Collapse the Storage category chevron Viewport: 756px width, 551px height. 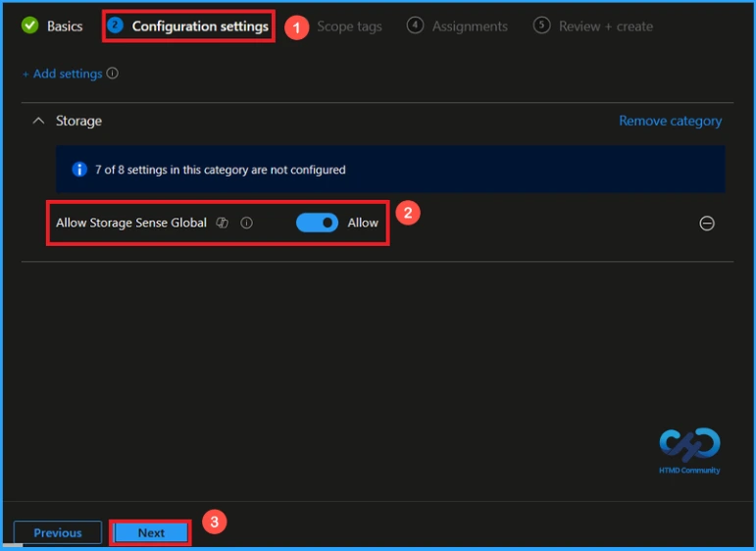pyautogui.click(x=38, y=121)
